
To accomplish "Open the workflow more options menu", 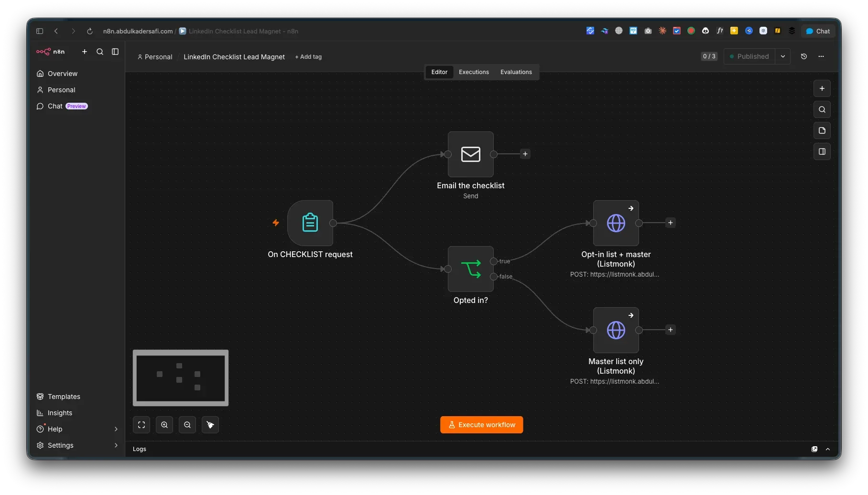I will click(821, 56).
